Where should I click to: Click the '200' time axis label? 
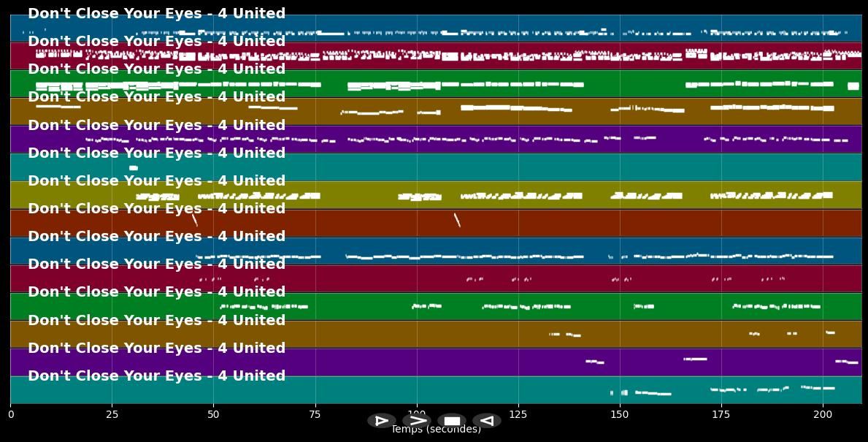(823, 414)
